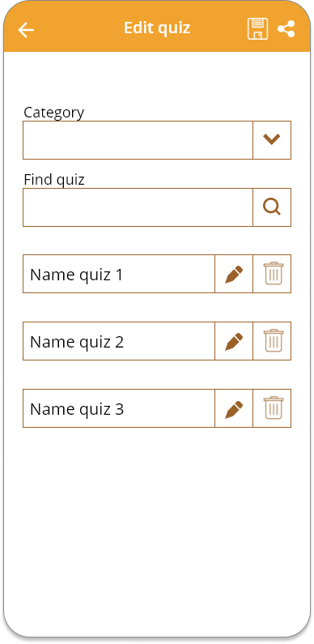
Task: Edit Name quiz 1 with pencil icon
Action: click(x=234, y=274)
